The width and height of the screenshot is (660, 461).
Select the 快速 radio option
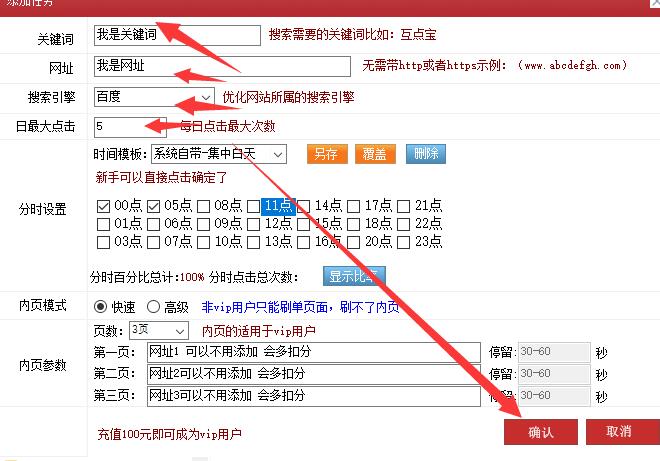click(101, 307)
